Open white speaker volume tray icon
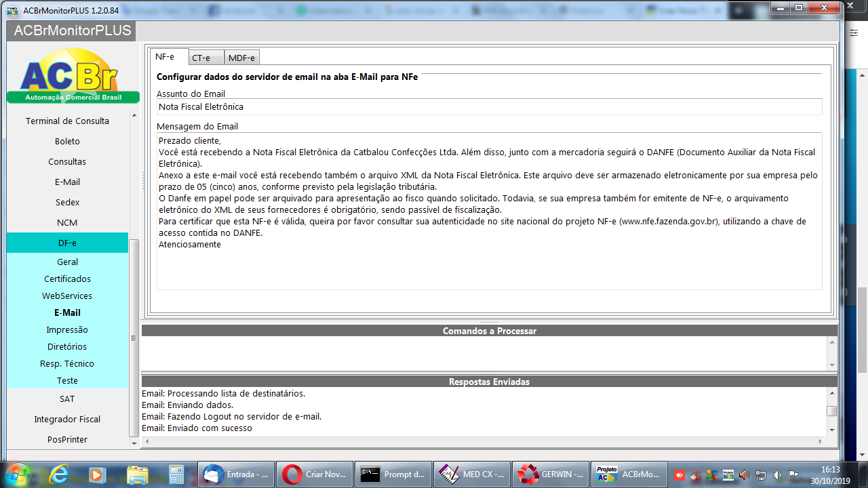 point(777,475)
